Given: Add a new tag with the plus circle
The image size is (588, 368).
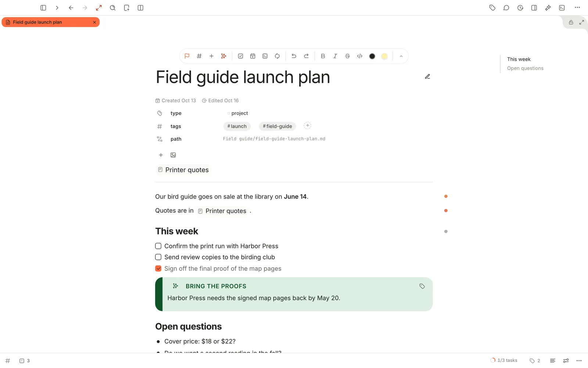Looking at the screenshot, I should pos(308,126).
